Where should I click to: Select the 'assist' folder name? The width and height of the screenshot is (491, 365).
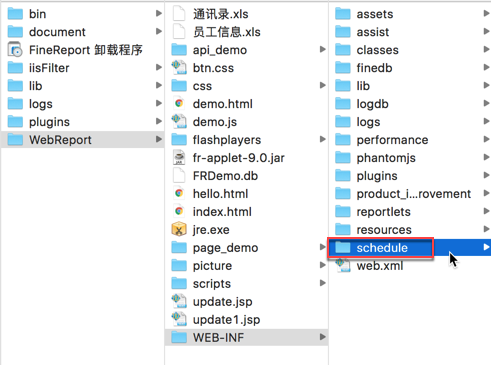point(373,32)
